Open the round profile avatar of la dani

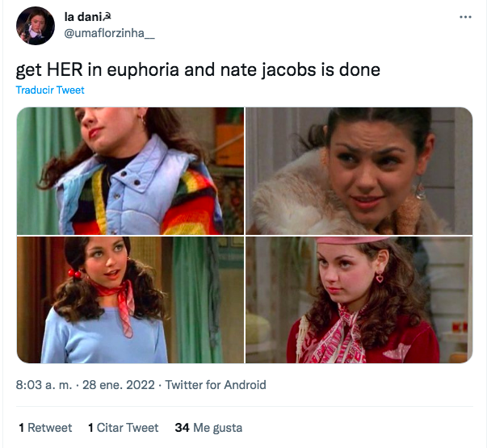(x=36, y=26)
